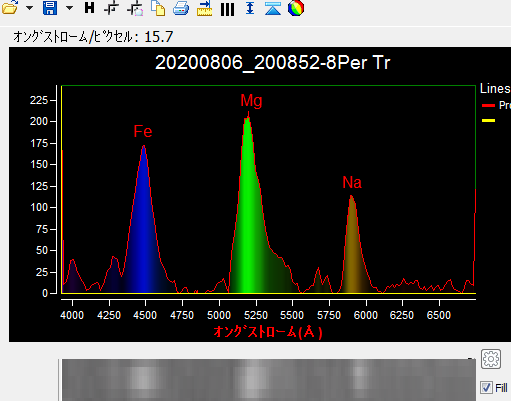511x401 pixels.
Task: Click the red Mg element label
Action: tap(251, 101)
